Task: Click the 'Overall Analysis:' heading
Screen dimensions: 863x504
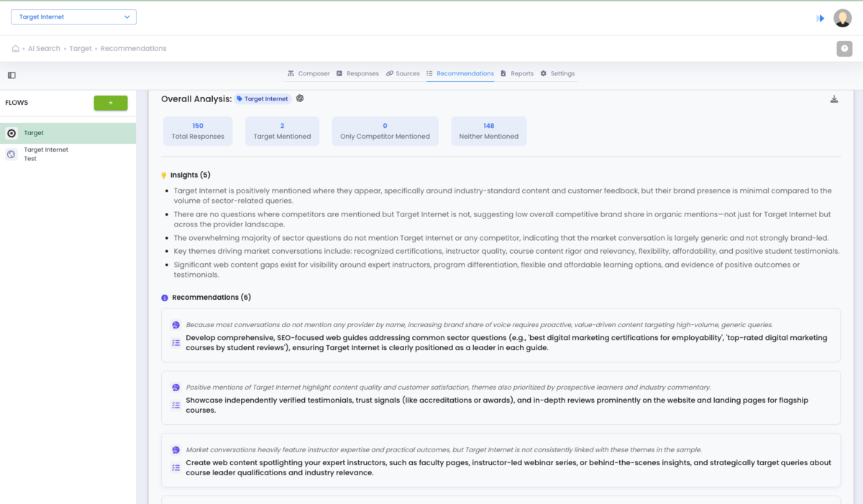Action: pyautogui.click(x=196, y=98)
